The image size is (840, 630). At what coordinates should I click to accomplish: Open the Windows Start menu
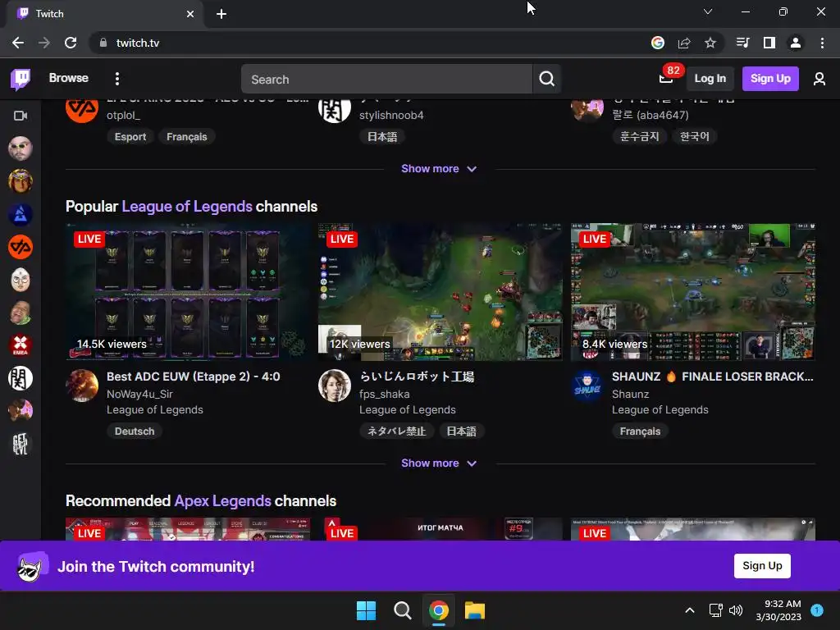pos(367,610)
